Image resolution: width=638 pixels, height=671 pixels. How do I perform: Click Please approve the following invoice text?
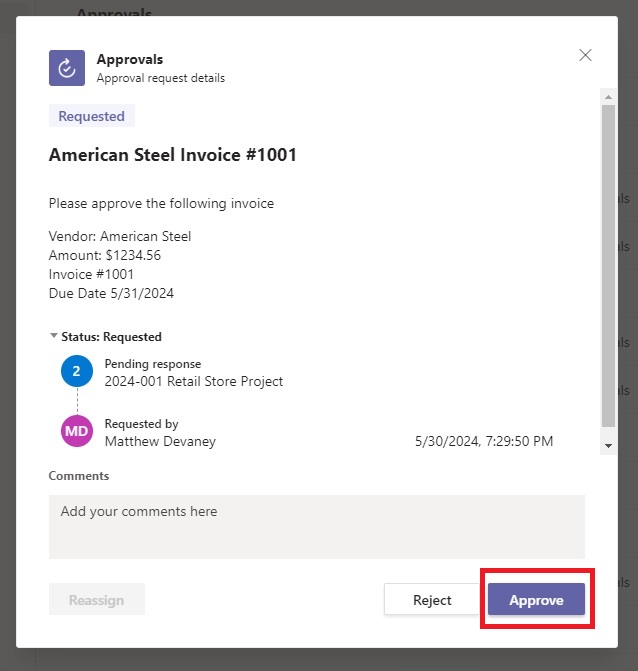(x=161, y=203)
